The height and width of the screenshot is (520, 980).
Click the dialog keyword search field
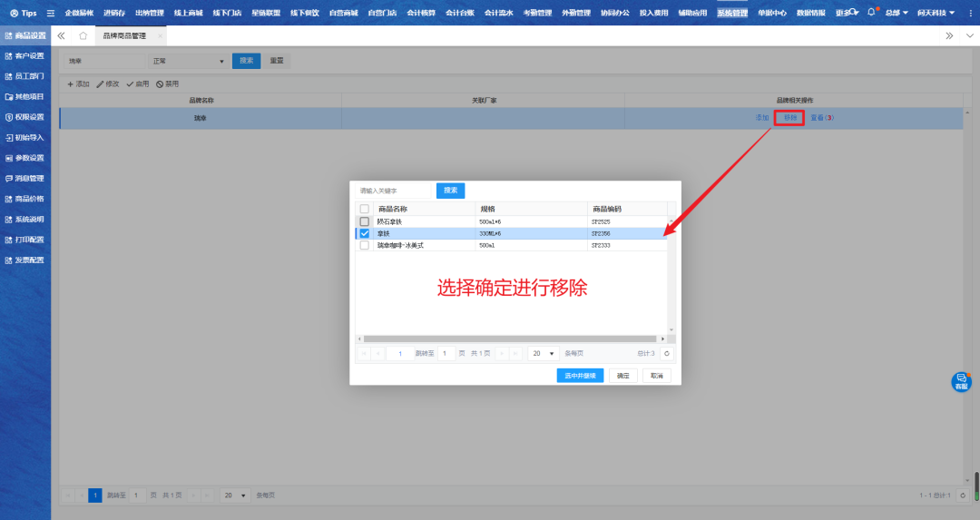[x=393, y=191]
